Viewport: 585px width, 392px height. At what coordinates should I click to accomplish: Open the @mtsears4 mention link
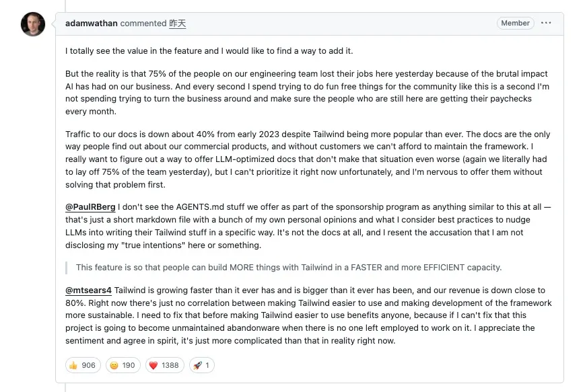click(x=88, y=290)
